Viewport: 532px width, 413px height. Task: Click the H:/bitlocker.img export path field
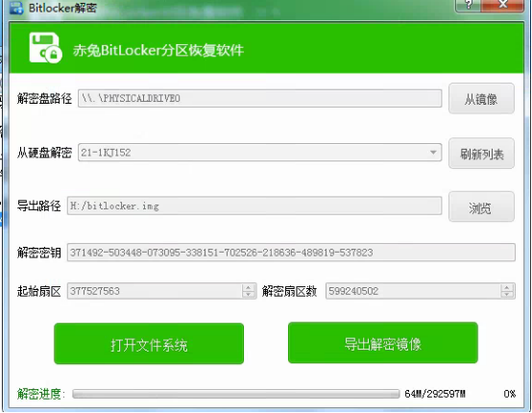coord(254,206)
